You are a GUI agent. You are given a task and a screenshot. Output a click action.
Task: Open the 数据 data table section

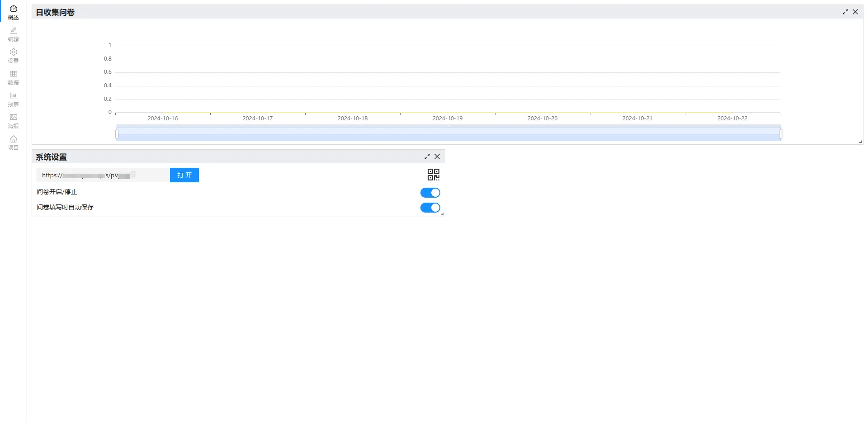coord(14,77)
